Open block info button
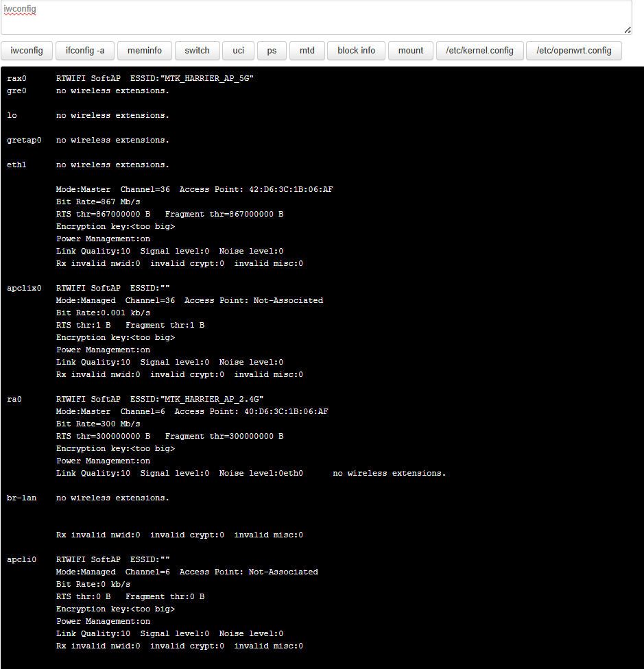 (357, 51)
